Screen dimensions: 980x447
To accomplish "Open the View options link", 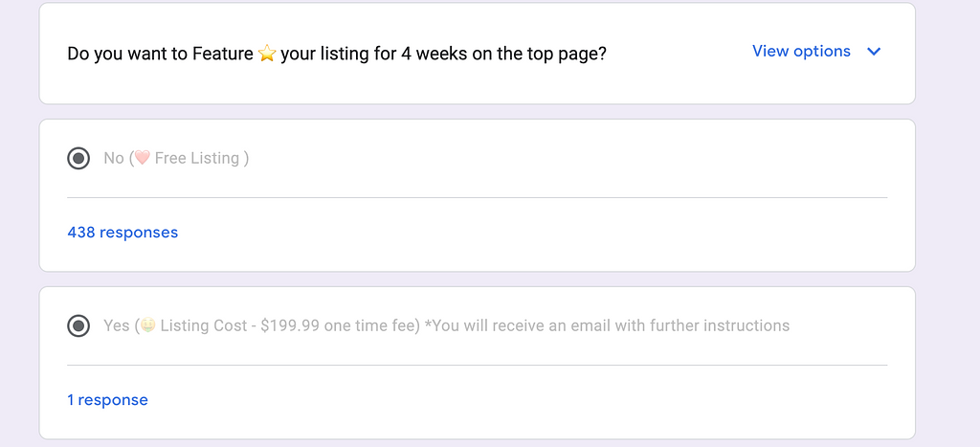I will pyautogui.click(x=801, y=52).
